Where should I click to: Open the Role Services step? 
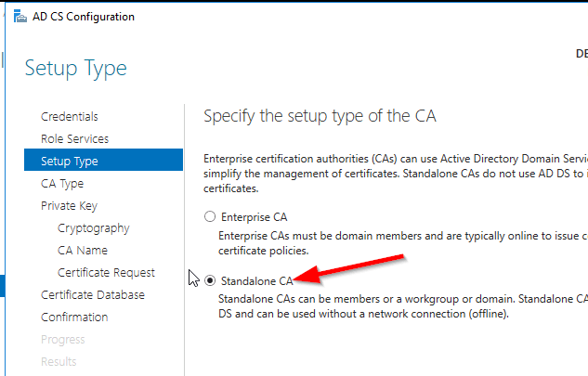[x=74, y=139]
